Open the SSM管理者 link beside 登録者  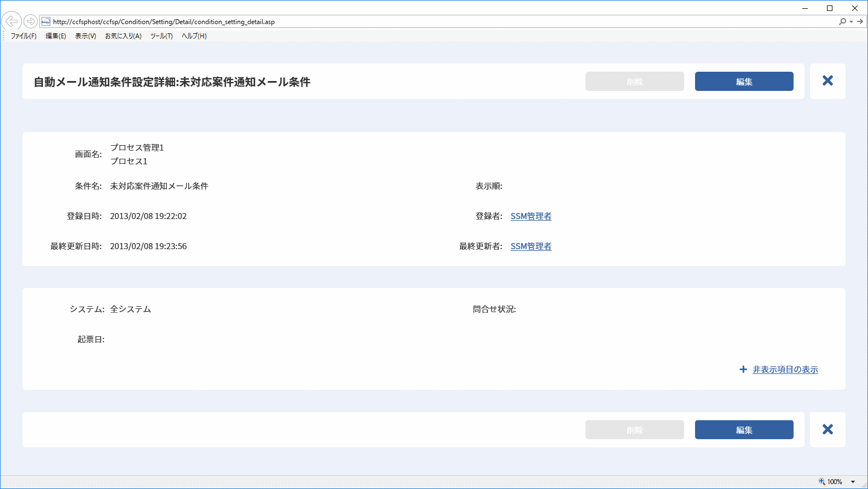[531, 216]
